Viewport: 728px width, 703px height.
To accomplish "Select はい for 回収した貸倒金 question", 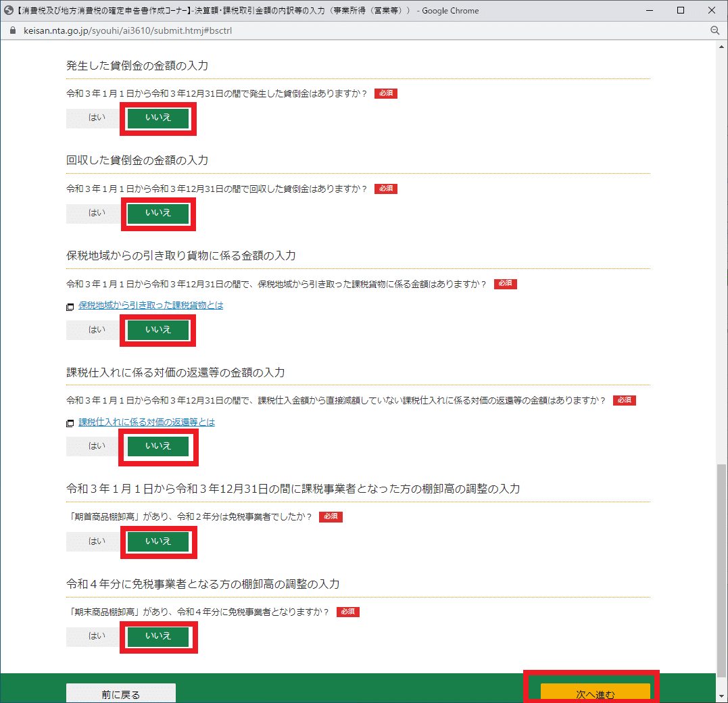I will pyautogui.click(x=97, y=213).
